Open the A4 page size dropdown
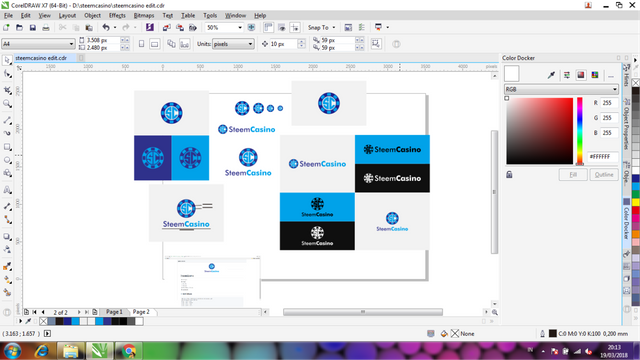Image resolution: width=640 pixels, height=360 pixels. [x=71, y=44]
